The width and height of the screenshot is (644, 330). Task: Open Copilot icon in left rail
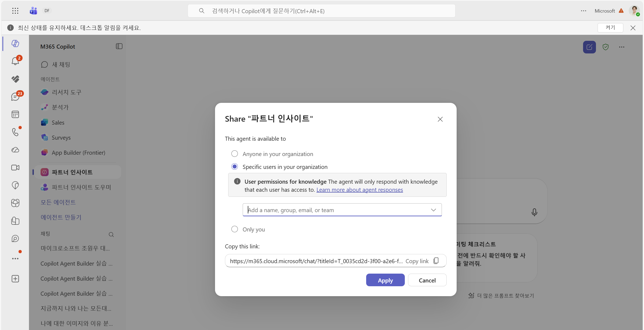pyautogui.click(x=15, y=43)
